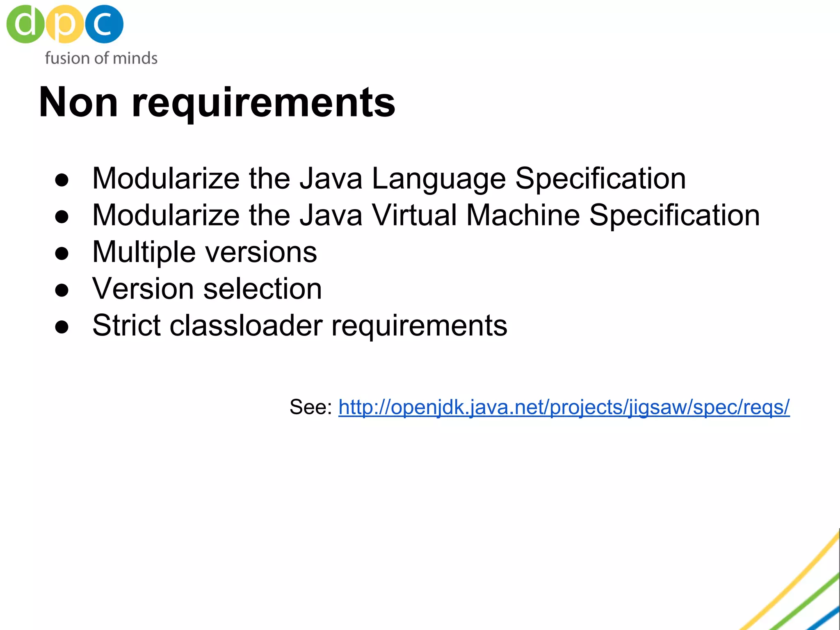
Task: Click the yellow 'p' logo circle
Action: (x=64, y=25)
